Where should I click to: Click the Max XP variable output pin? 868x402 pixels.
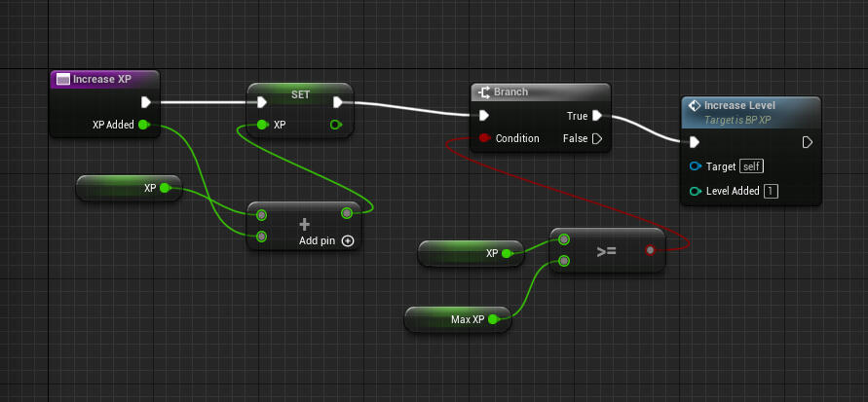point(492,319)
